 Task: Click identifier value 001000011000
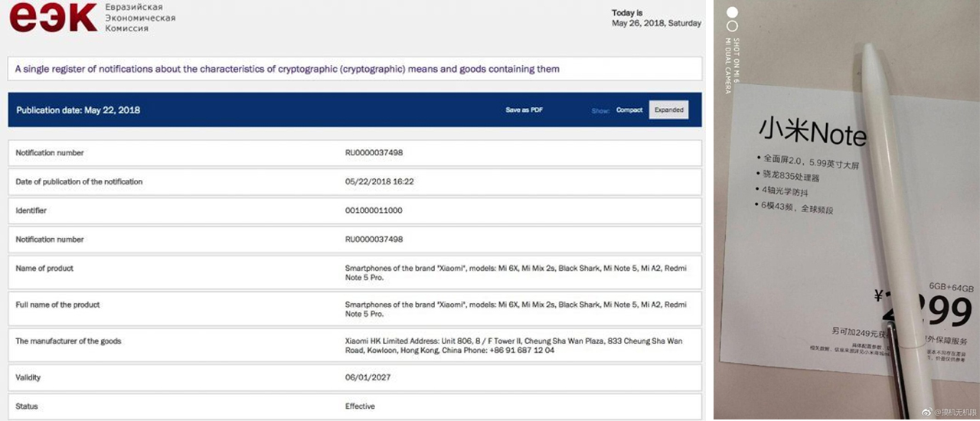coord(374,210)
